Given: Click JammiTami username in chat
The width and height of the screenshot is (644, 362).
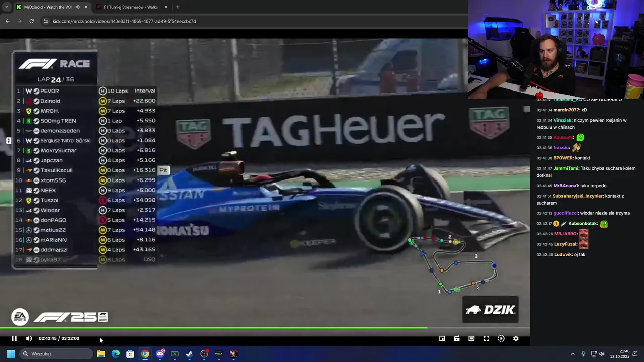Looking at the screenshot, I should (566, 169).
